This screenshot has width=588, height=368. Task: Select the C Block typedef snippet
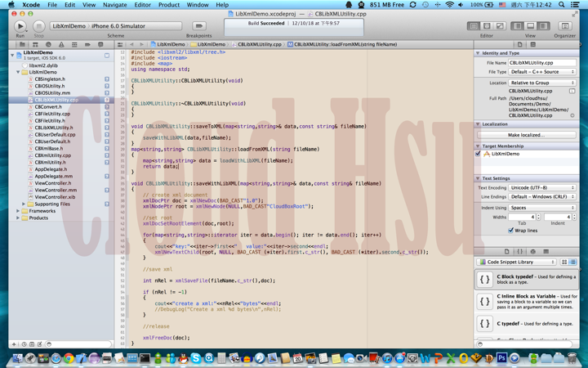tap(527, 280)
